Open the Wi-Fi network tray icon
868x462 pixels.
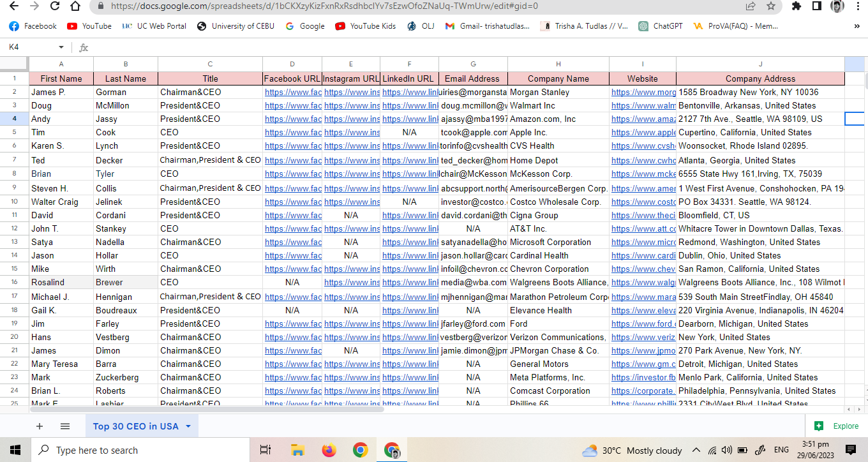click(712, 450)
